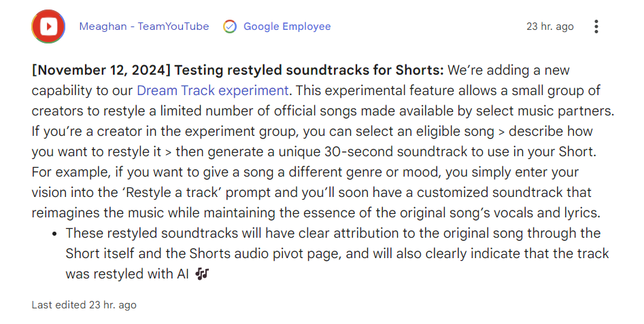Open Meaghan - TeamYouTube author profile

144,27
